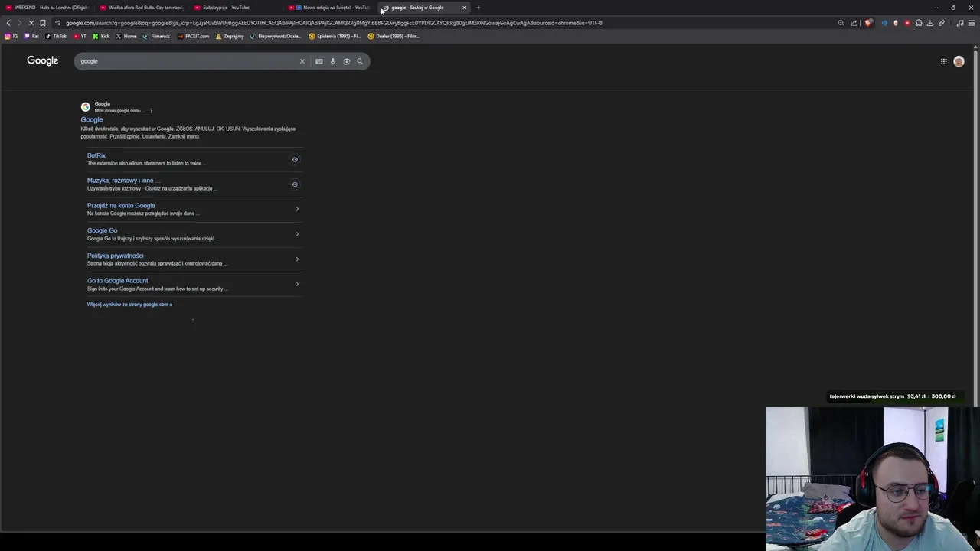
Task: Open the media control music note
Action: click(960, 23)
